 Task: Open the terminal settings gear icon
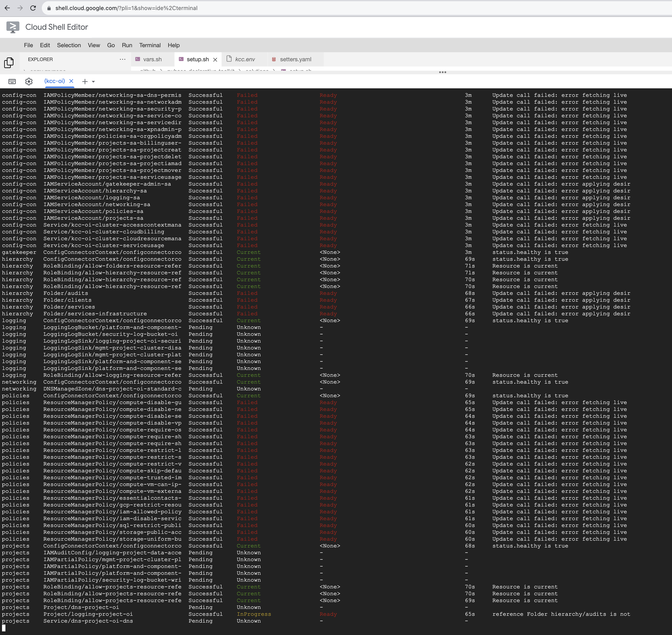[x=29, y=81]
